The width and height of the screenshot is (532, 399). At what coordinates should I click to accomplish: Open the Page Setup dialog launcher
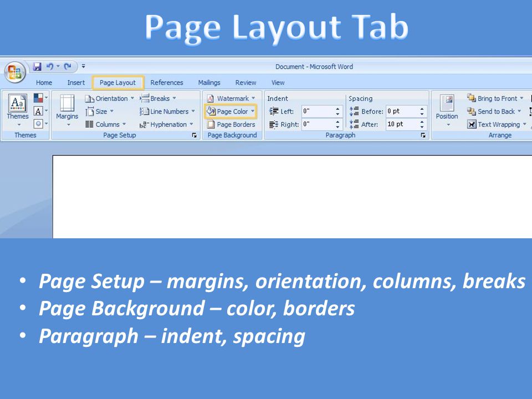point(194,135)
